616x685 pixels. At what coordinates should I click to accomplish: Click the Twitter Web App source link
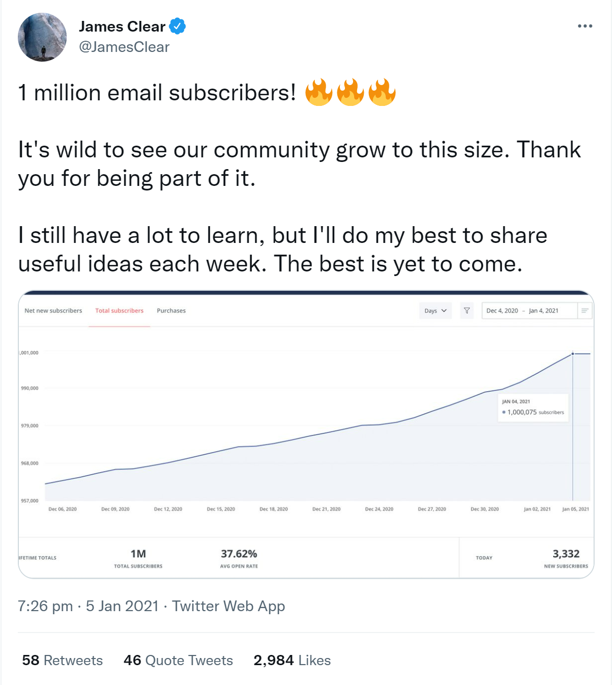tap(228, 606)
